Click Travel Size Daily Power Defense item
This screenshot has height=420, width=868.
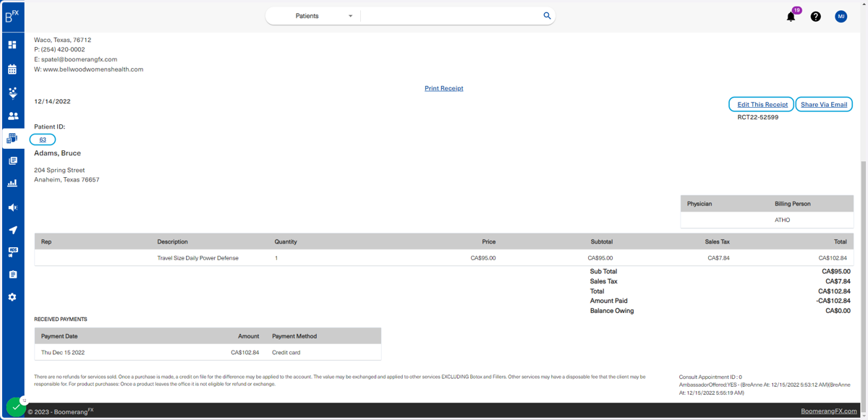tap(197, 258)
